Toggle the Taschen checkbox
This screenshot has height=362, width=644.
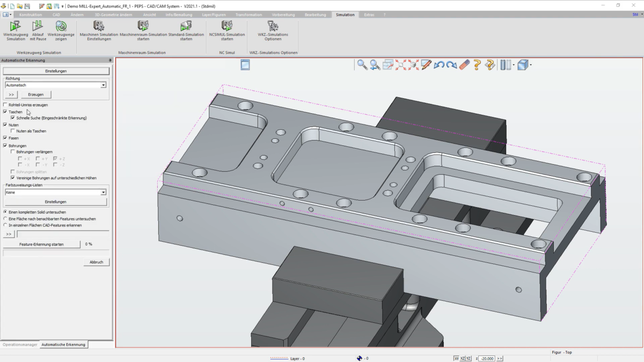tap(5, 112)
